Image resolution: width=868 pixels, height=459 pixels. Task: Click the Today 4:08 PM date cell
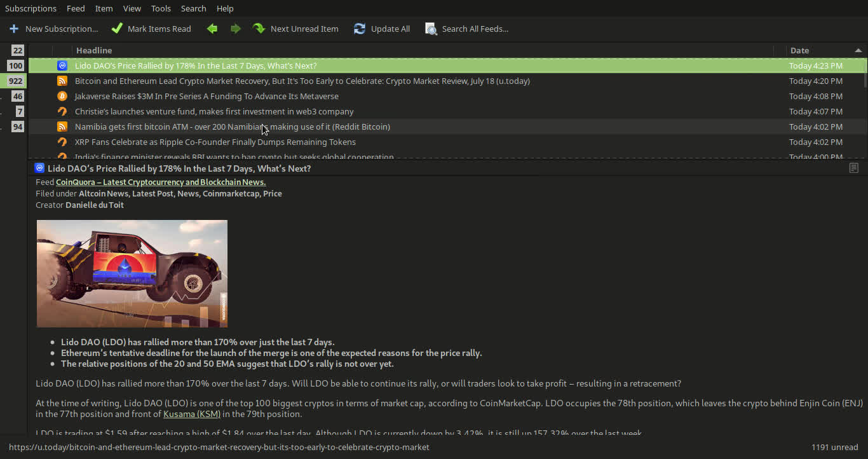816,96
